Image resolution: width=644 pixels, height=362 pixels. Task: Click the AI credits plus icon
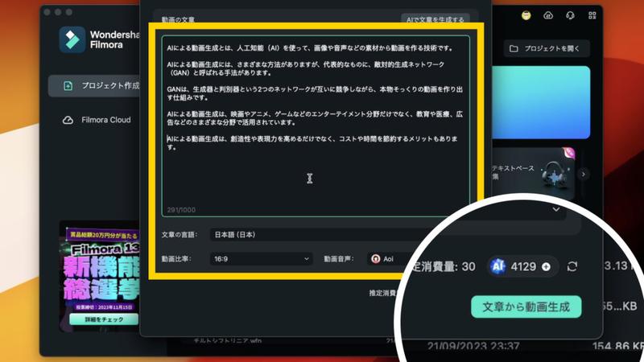[546, 267]
